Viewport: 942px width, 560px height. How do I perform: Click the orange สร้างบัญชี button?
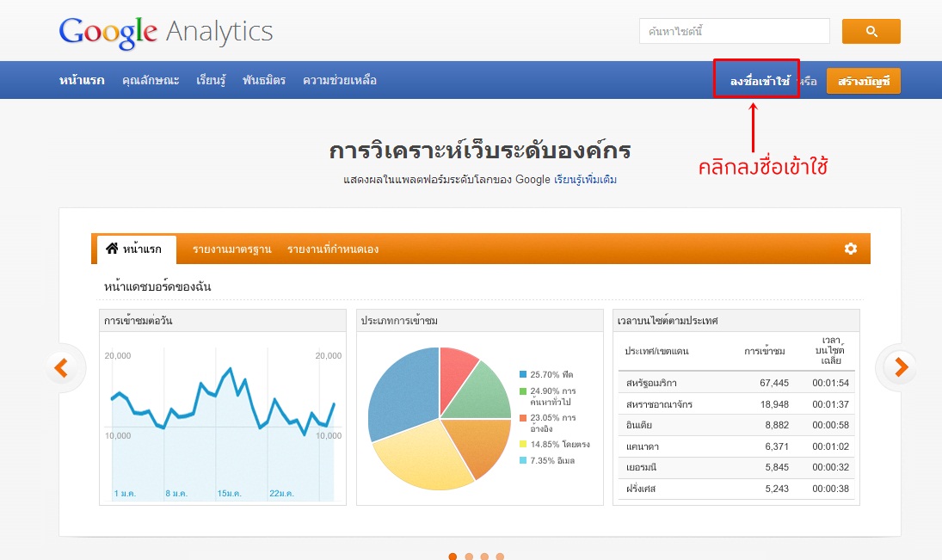864,81
